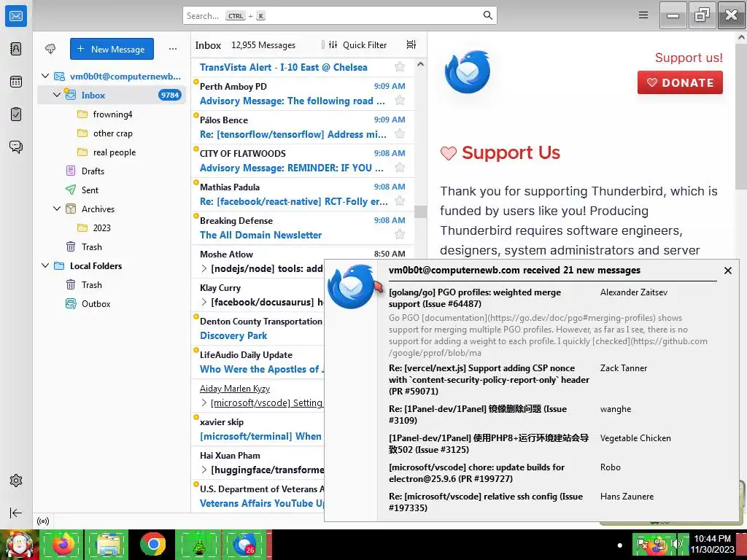Image resolution: width=747 pixels, height=560 pixels.
Task: Open the Calendar space icon
Action: coord(16,82)
